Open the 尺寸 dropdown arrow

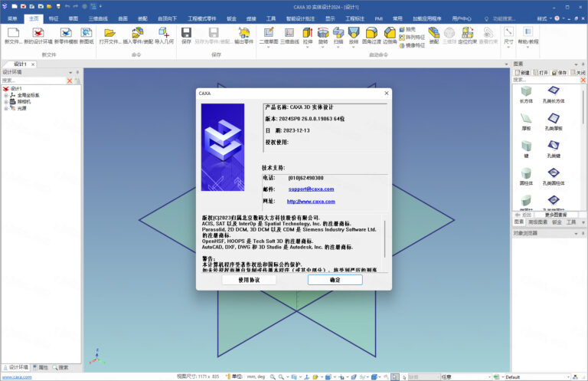point(508,48)
